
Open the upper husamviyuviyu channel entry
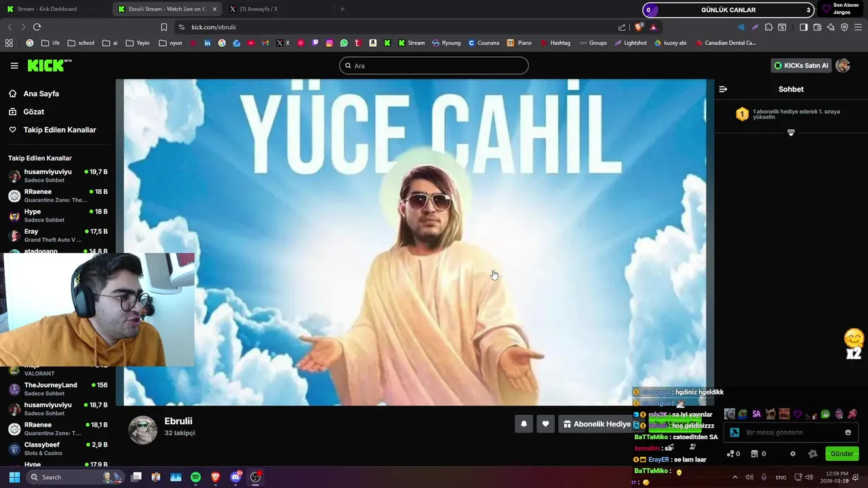(58, 176)
